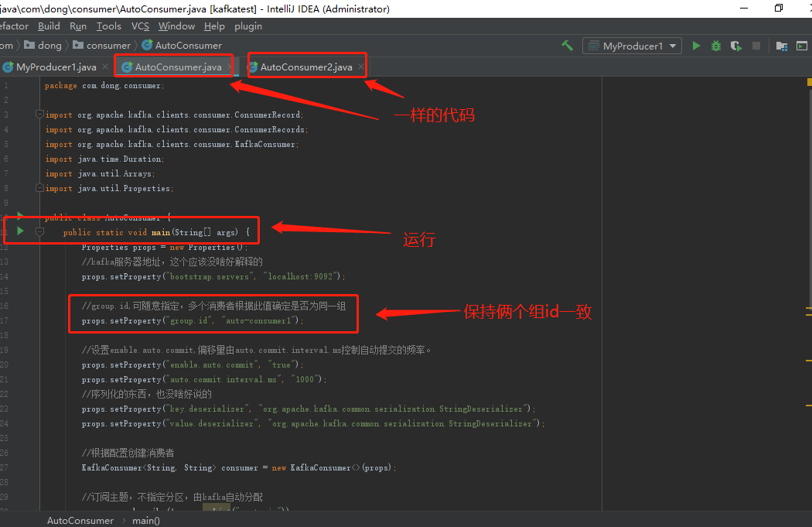Click the 'Properties props = new Properties()' line
The width and height of the screenshot is (812, 527).
(x=165, y=247)
